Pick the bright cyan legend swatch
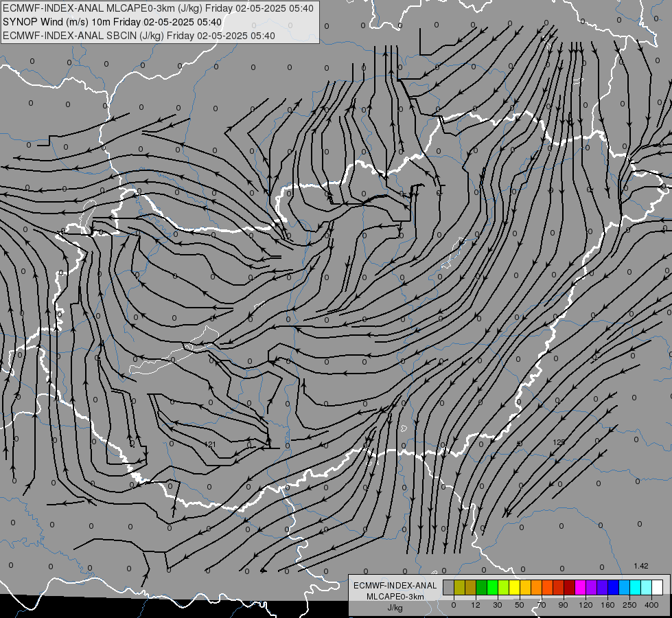Viewport: 672px width, 618px height. 636,588
